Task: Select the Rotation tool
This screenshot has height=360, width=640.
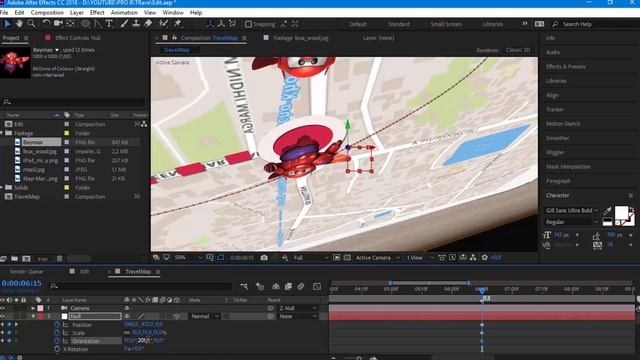Action: tap(46, 24)
